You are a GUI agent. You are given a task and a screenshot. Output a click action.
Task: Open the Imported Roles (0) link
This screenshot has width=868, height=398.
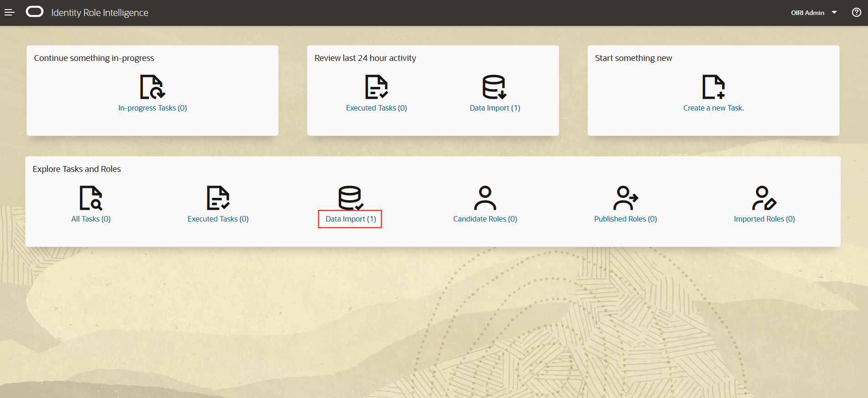tap(765, 219)
